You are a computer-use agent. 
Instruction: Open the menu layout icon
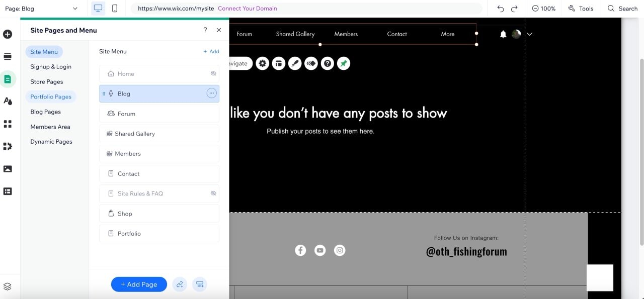279,63
